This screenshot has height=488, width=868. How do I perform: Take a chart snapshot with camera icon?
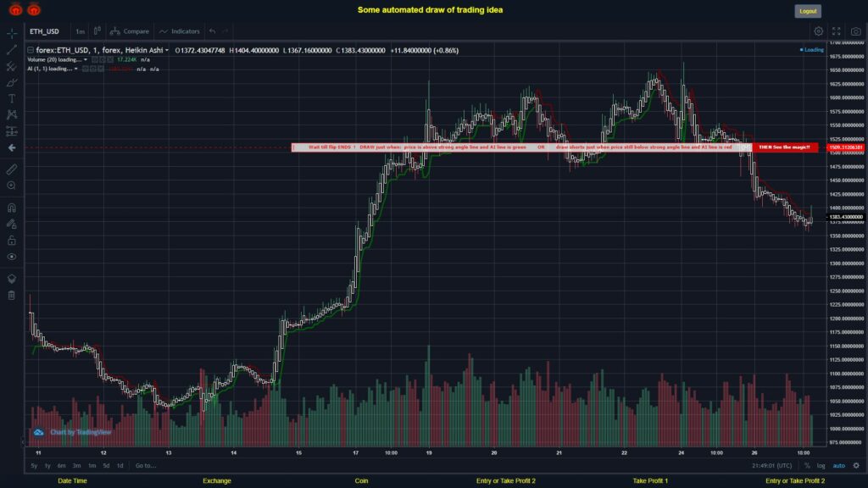tap(856, 31)
